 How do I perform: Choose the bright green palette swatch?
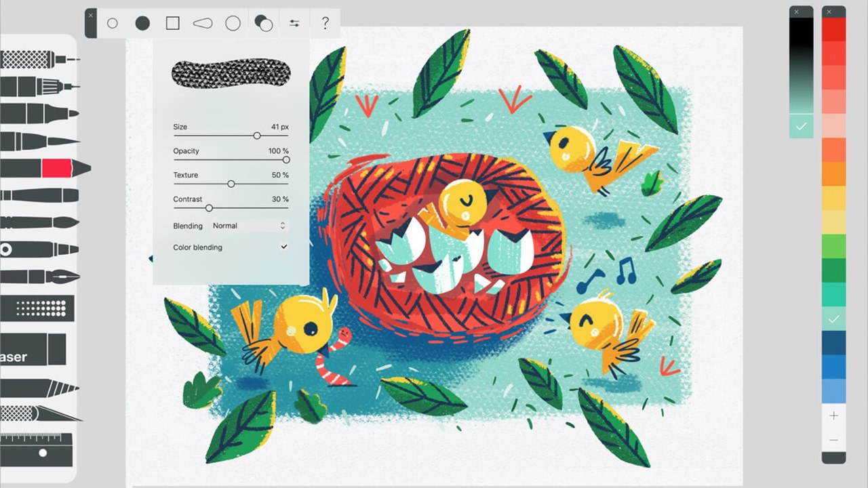pos(833,246)
